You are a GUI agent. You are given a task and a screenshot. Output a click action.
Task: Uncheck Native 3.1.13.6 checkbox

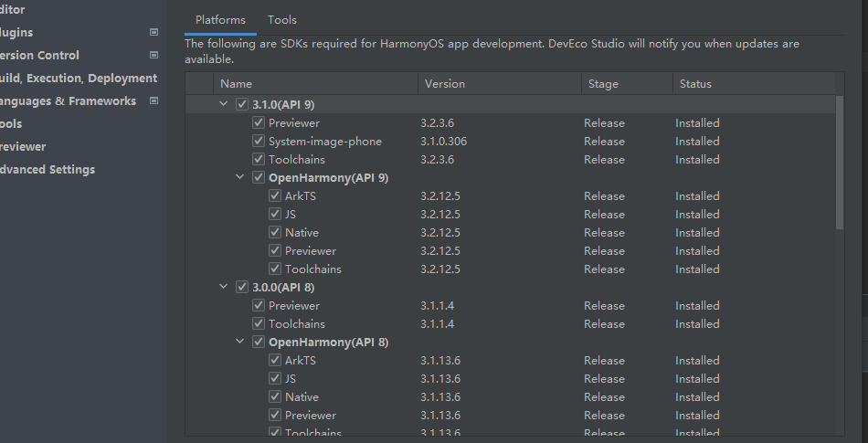pos(275,396)
